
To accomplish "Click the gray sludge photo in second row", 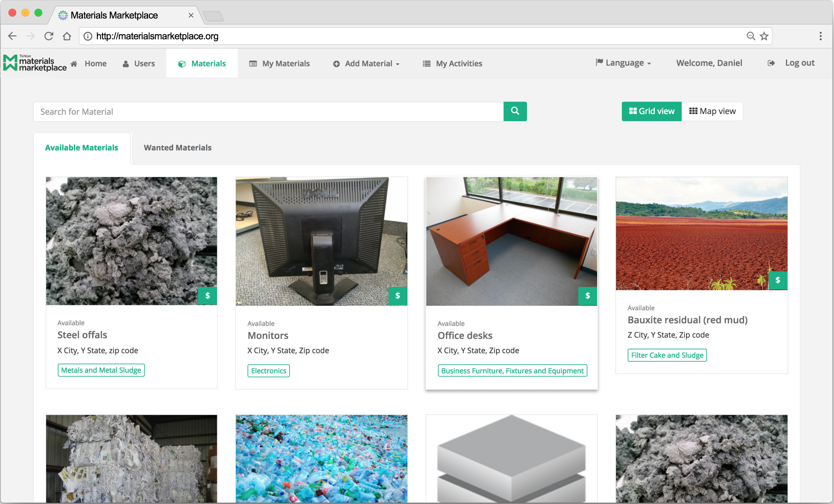I will tap(702, 458).
